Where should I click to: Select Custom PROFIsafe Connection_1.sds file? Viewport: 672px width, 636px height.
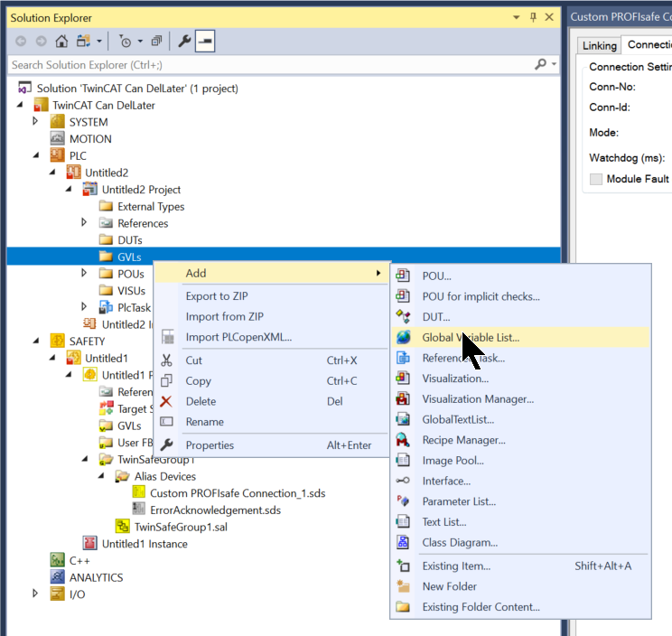point(238,493)
